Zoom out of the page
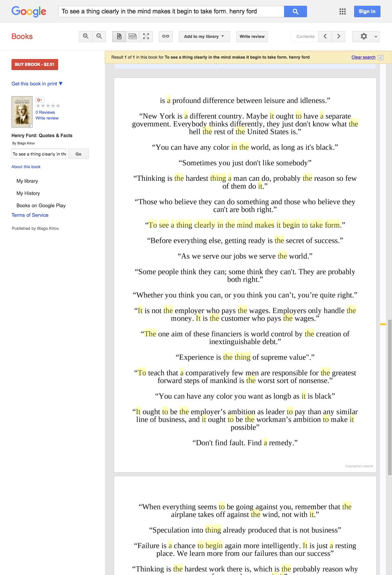Image resolution: width=392 pixels, height=575 pixels. pyautogui.click(x=99, y=36)
